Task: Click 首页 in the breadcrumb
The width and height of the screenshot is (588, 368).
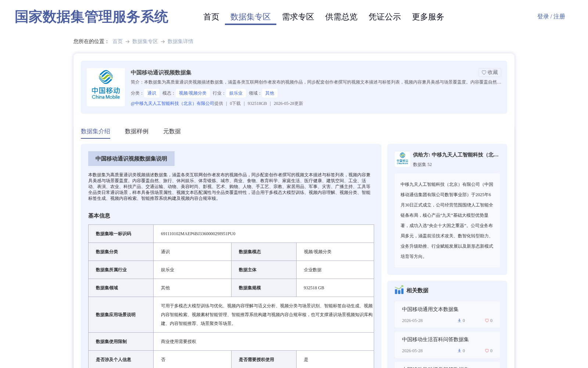Action: coord(118,41)
